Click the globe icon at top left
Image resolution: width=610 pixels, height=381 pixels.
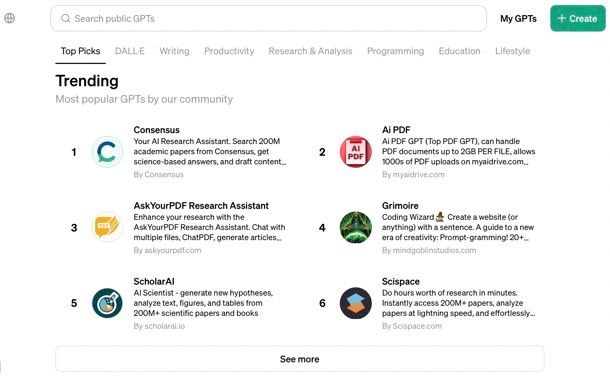[10, 18]
